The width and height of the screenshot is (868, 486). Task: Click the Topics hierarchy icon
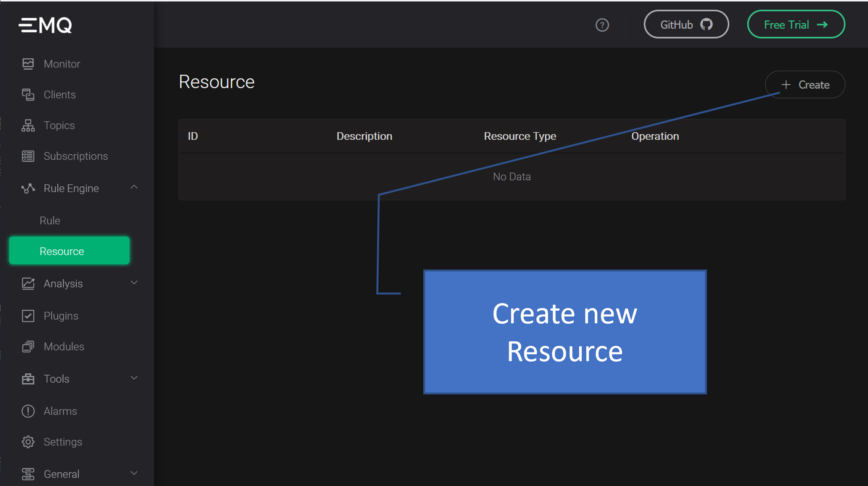pos(28,125)
